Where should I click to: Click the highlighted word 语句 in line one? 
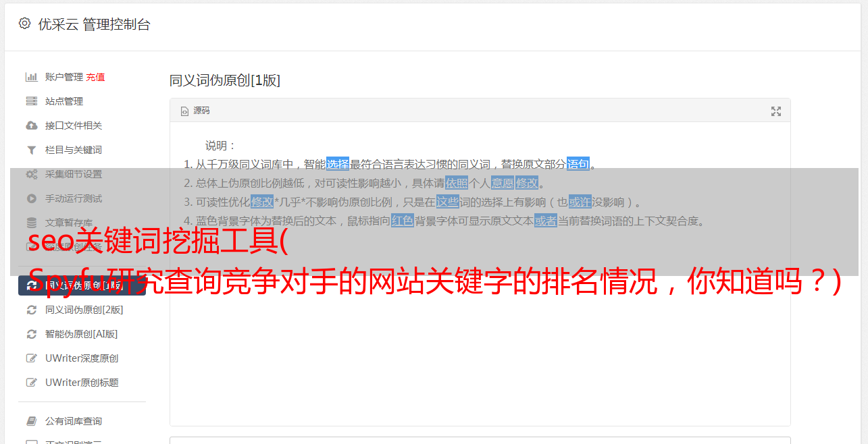(x=578, y=164)
